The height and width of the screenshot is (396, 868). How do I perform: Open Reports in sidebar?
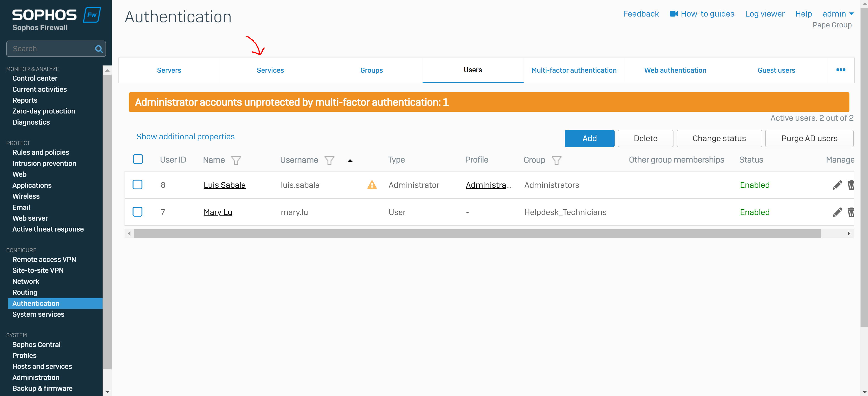coord(25,100)
